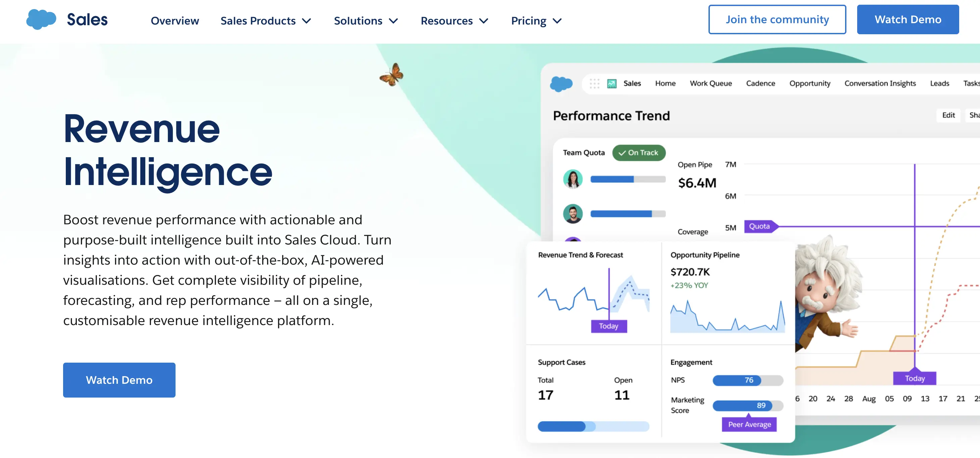Screen dimensions: 980x458
Task: Select the Work Queue tab
Action: (710, 83)
